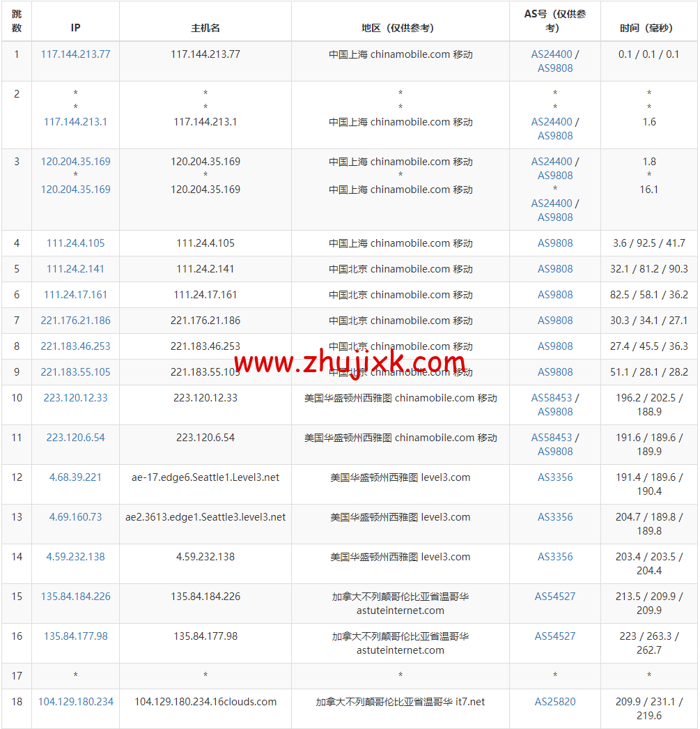
Task: Click the 135.84.184.226 IP link
Action: point(75,597)
